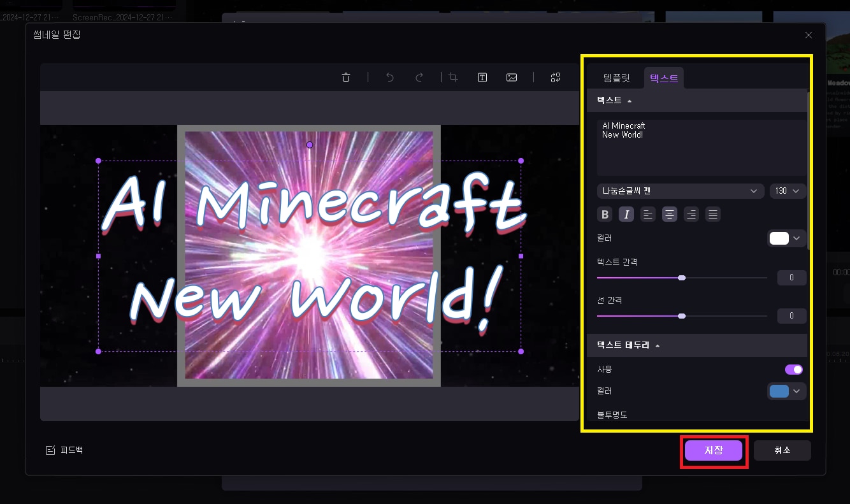
Task: Redo the last thumbnail edit
Action: (x=419, y=77)
